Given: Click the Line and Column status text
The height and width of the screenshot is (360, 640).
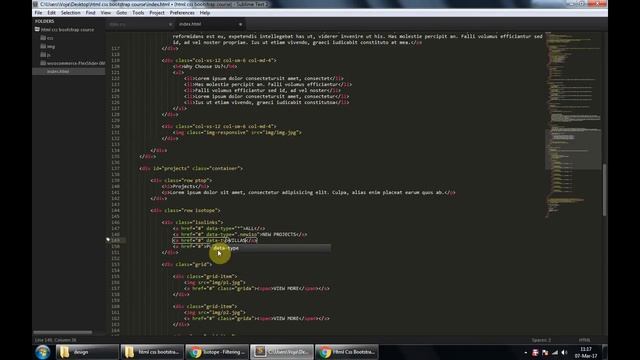Looking at the screenshot, I should [56, 340].
